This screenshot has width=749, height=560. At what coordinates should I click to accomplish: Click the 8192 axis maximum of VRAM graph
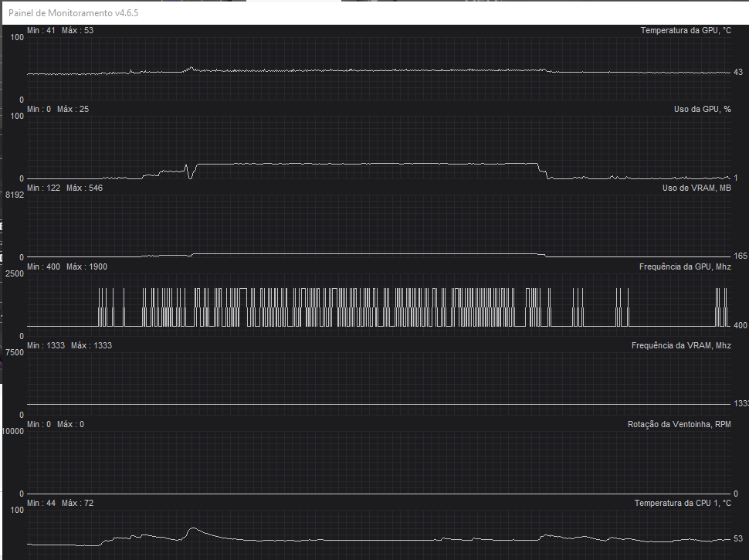[15, 195]
